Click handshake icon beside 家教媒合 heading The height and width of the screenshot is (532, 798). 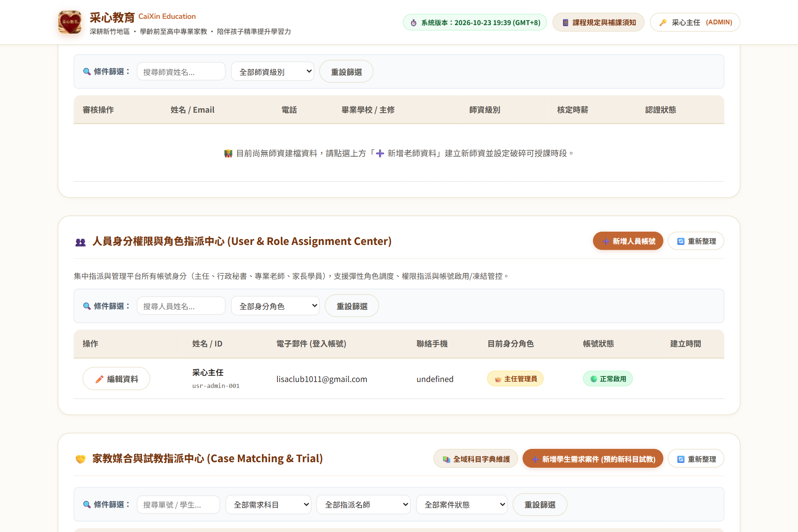click(x=81, y=459)
